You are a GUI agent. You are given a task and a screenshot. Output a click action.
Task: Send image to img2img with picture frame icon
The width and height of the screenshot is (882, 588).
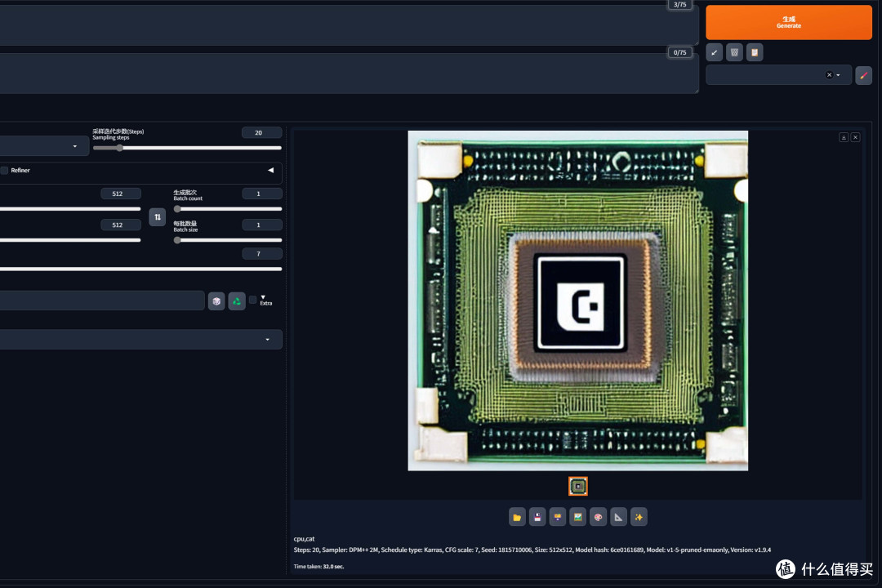pyautogui.click(x=577, y=517)
